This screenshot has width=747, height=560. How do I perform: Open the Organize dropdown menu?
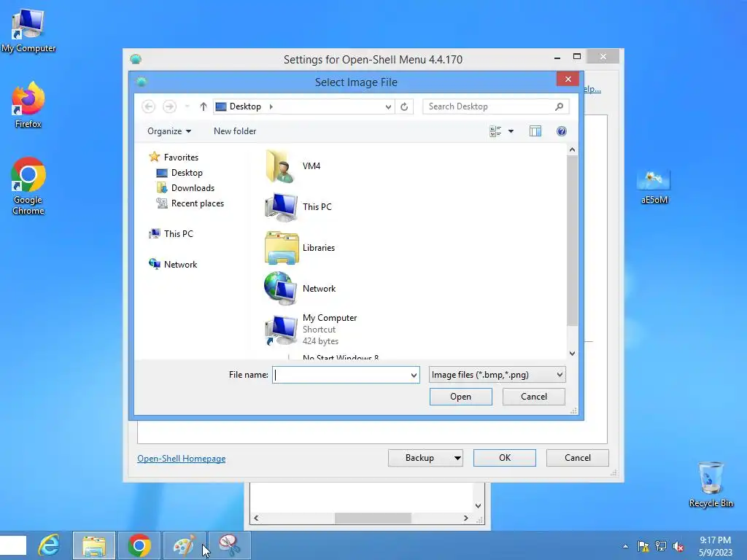coord(169,131)
